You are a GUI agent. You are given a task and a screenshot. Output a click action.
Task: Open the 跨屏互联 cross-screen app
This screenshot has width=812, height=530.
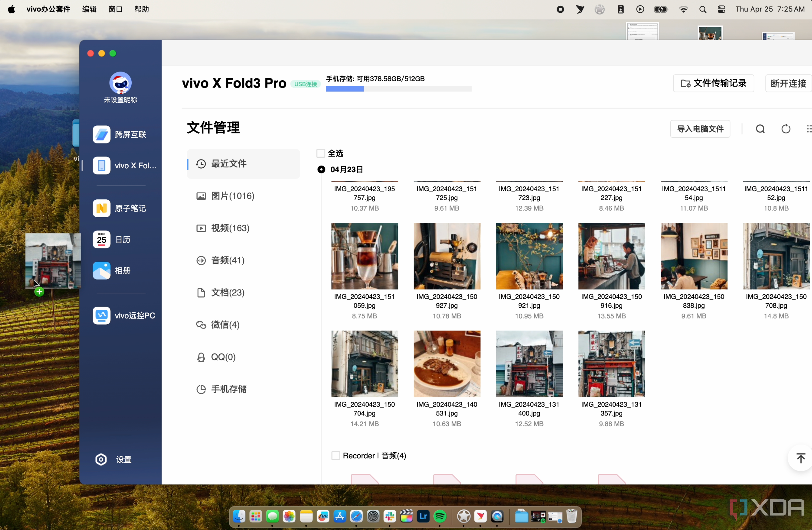(120, 134)
